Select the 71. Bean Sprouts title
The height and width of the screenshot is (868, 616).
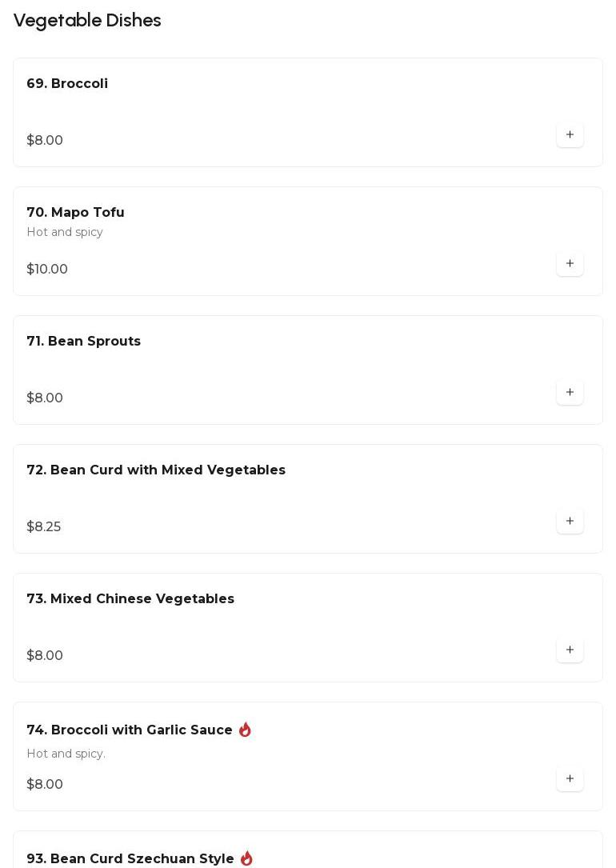(x=83, y=342)
